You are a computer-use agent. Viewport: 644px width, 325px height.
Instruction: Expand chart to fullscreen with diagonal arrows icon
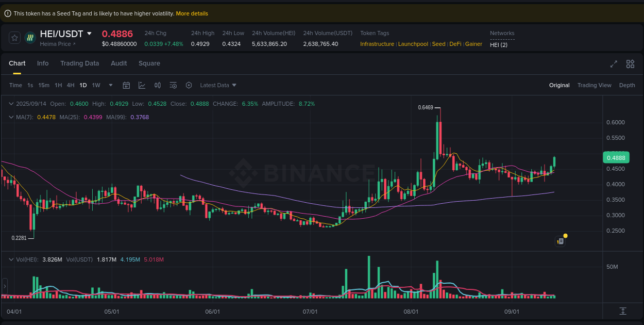pos(613,64)
